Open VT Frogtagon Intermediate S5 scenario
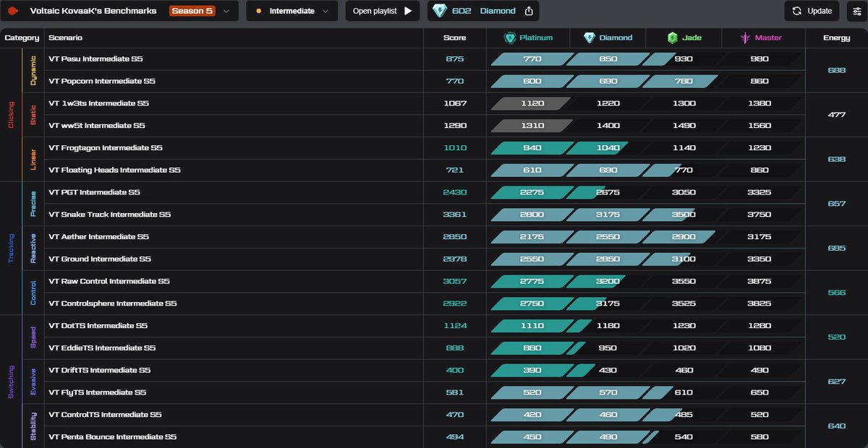The height and width of the screenshot is (448, 868). (106, 148)
